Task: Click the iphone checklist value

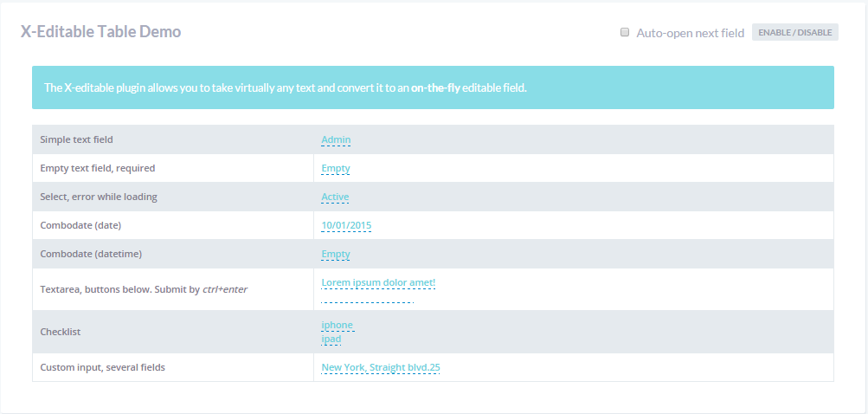Action: tap(338, 326)
